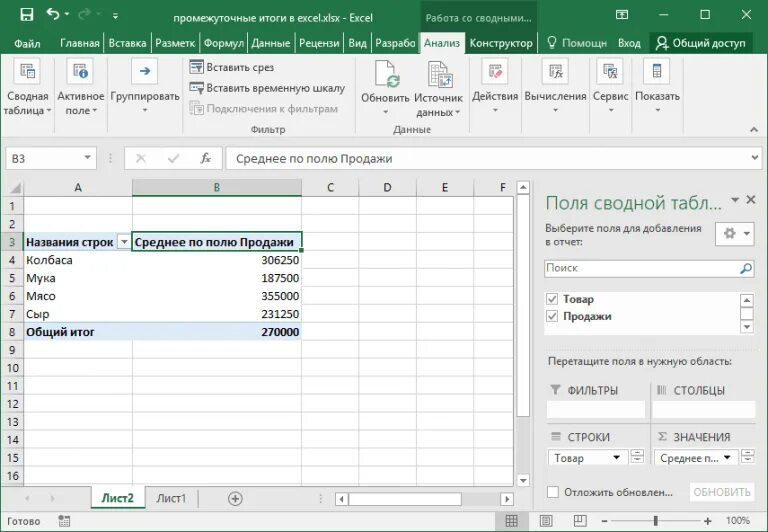The height and width of the screenshot is (532, 768).
Task: Refresh data with the Обновить icon
Action: pos(387,74)
